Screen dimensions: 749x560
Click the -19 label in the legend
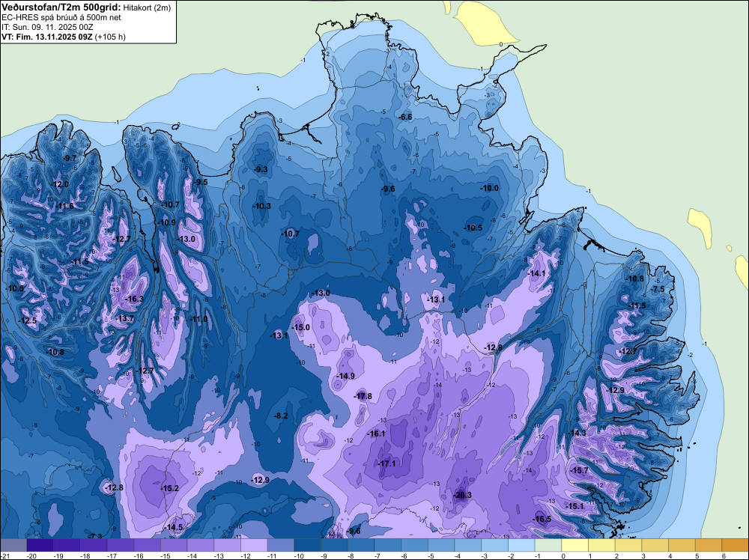coord(58,556)
